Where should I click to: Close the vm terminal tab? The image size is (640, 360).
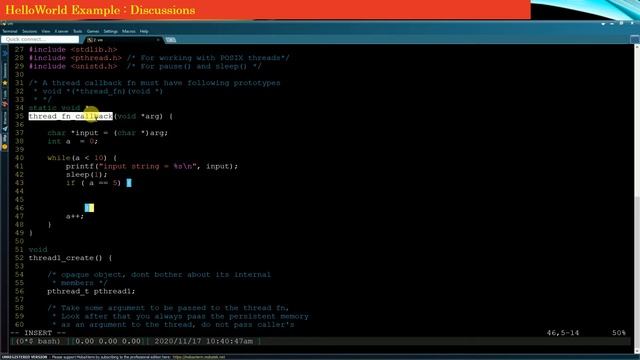coord(158,40)
